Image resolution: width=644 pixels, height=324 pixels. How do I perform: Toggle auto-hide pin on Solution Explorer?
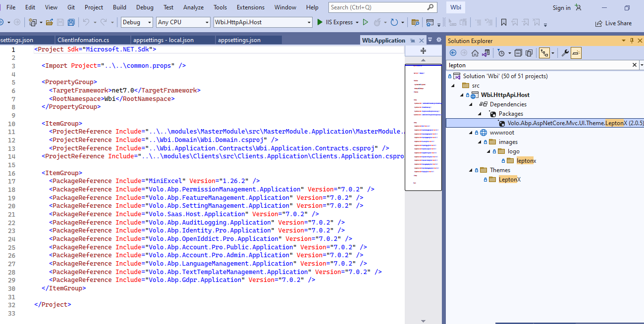point(631,41)
